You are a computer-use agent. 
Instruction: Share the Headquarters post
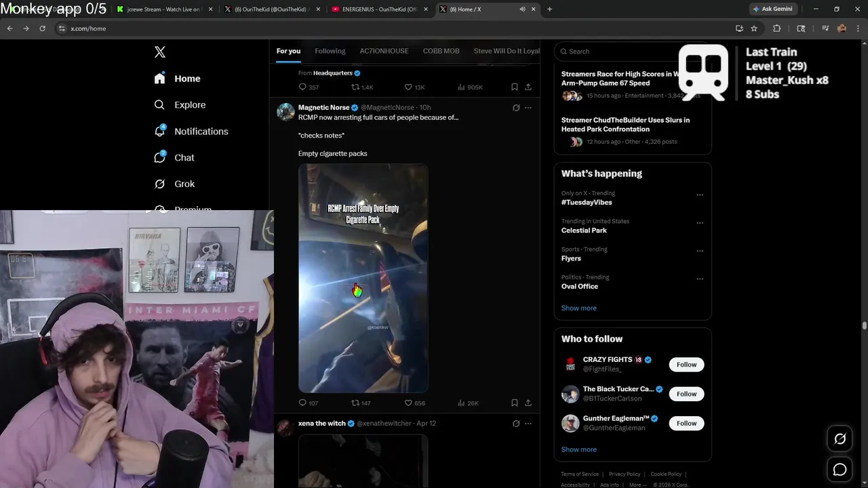click(x=528, y=87)
